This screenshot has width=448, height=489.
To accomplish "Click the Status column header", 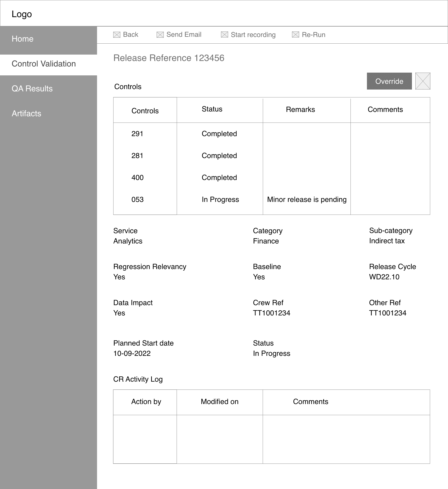I will (212, 109).
